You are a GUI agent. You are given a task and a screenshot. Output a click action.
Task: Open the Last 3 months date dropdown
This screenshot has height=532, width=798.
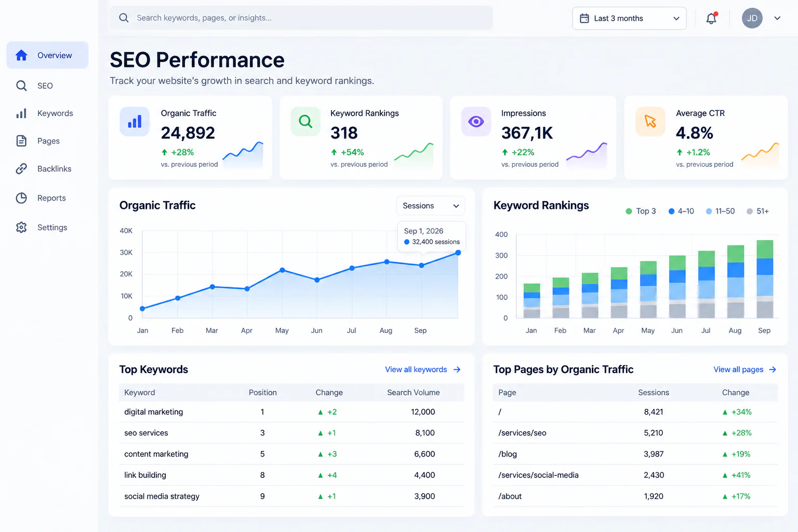click(629, 18)
